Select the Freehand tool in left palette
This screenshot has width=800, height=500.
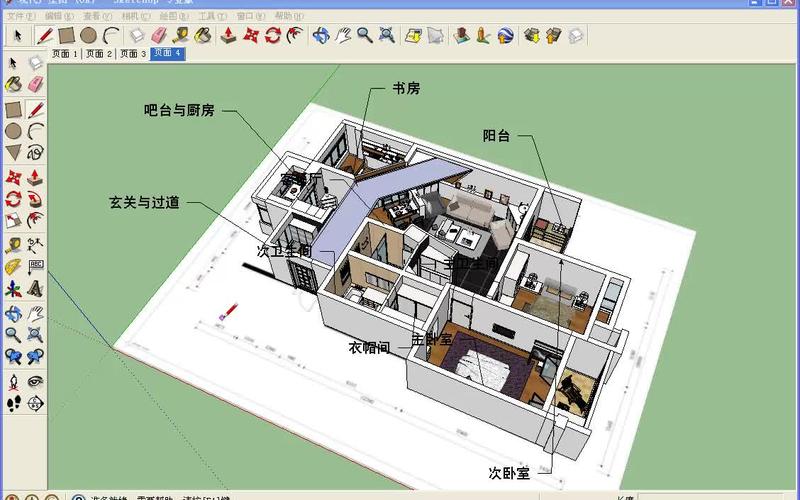[x=35, y=152]
